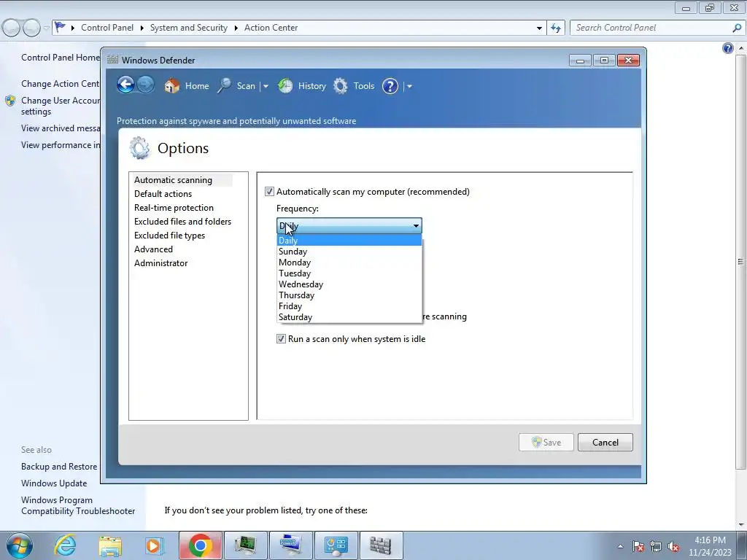Open Windows Explorer from taskbar

point(110,545)
